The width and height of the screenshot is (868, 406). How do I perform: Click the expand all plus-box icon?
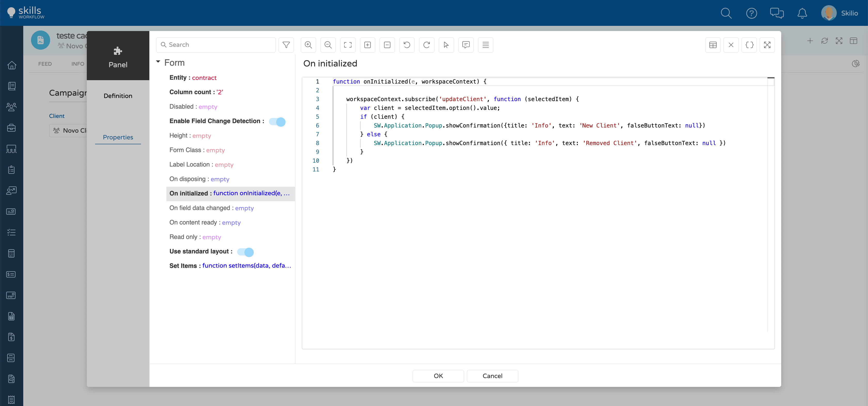[x=367, y=45]
